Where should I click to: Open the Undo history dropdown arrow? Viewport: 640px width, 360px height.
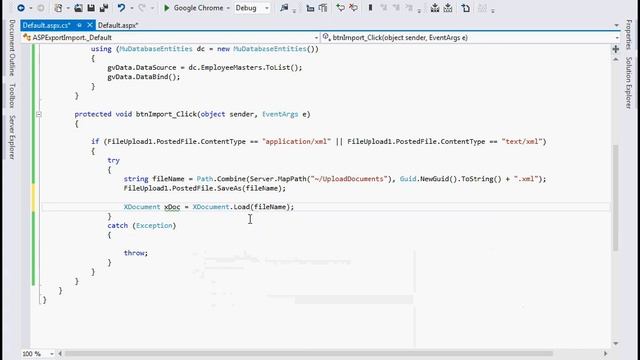coord(131,8)
